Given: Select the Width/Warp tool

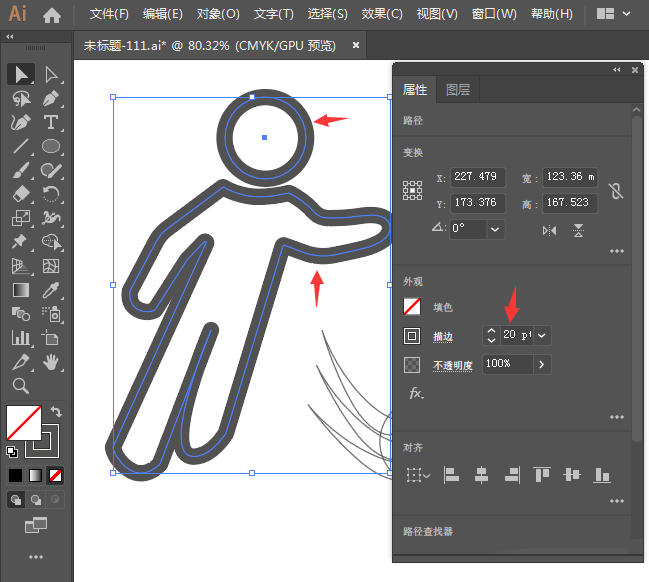Looking at the screenshot, I should (51, 218).
